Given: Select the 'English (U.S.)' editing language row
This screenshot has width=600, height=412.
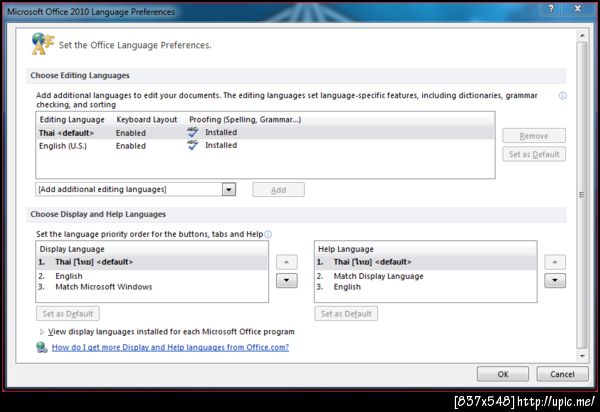Looking at the screenshot, I should [x=265, y=145].
